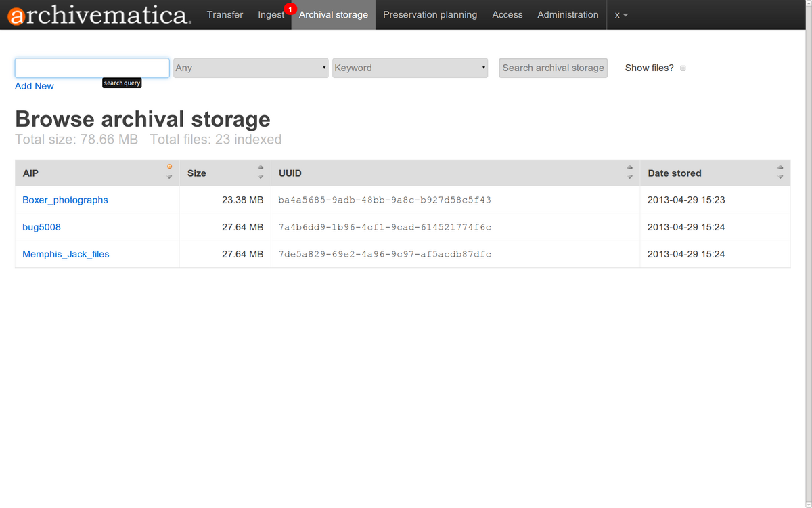Click the Add New link
812x508 pixels.
(x=34, y=86)
